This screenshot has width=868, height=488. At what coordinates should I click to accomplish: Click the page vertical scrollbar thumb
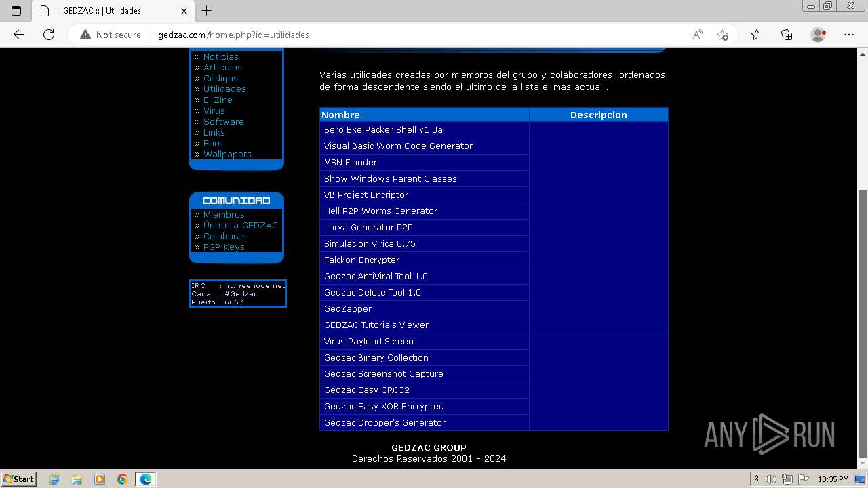click(863, 324)
